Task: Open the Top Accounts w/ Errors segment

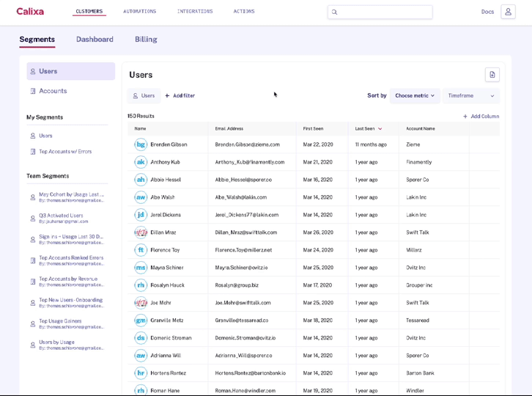Action: tap(65, 152)
